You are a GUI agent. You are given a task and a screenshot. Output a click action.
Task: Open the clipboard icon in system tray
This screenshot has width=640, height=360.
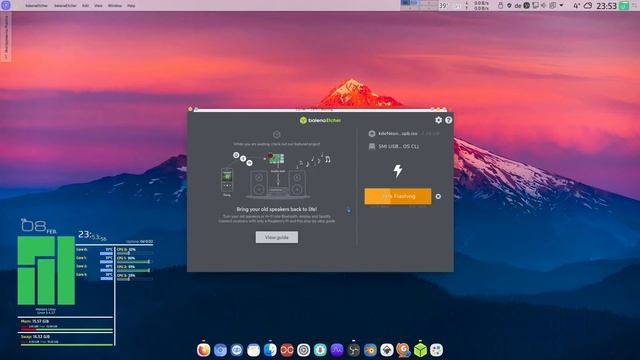click(553, 5)
